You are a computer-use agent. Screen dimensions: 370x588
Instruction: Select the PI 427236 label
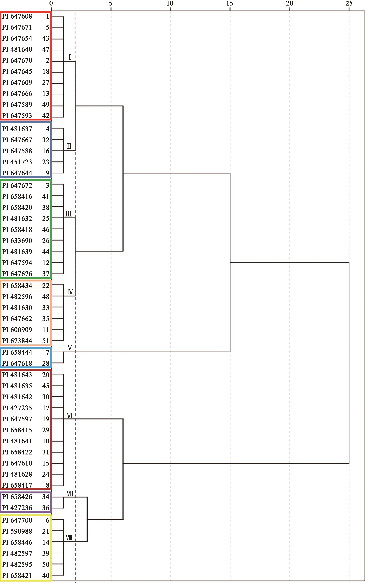click(x=17, y=508)
